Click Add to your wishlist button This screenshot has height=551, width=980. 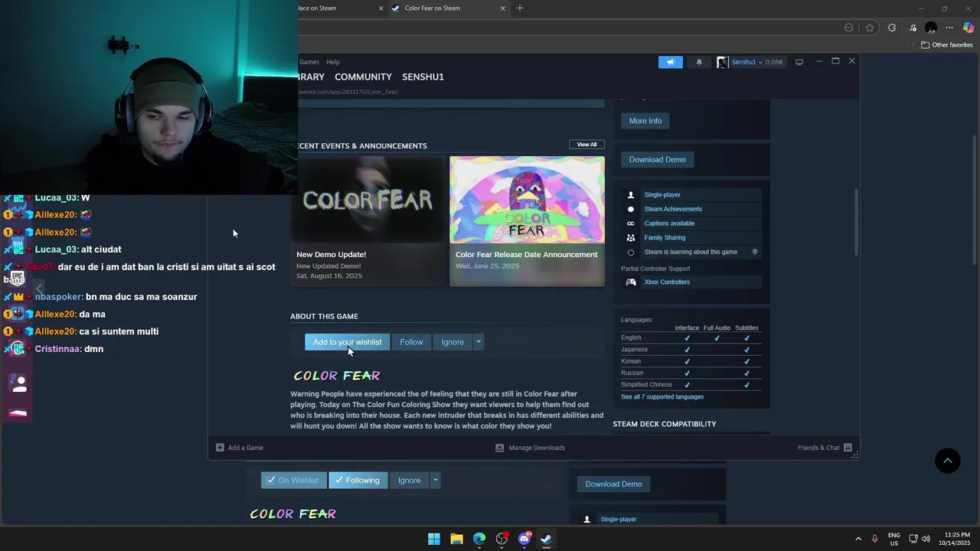pos(347,342)
